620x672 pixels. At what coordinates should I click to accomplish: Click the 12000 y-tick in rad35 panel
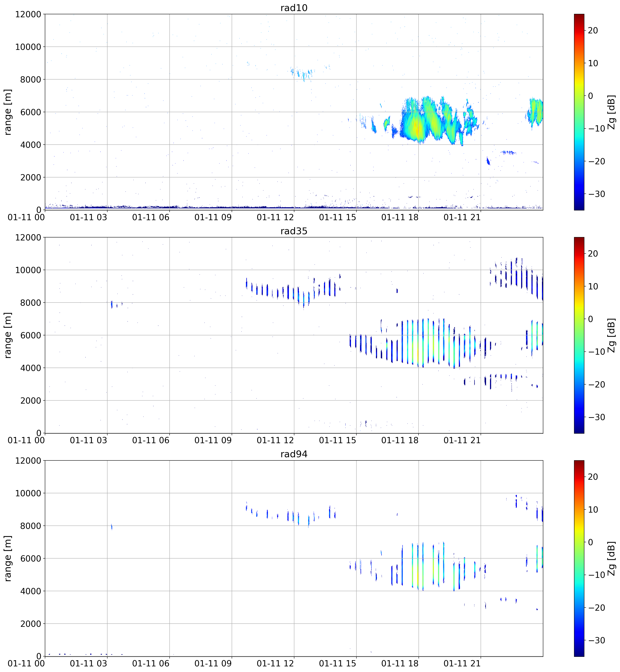pyautogui.click(x=28, y=237)
